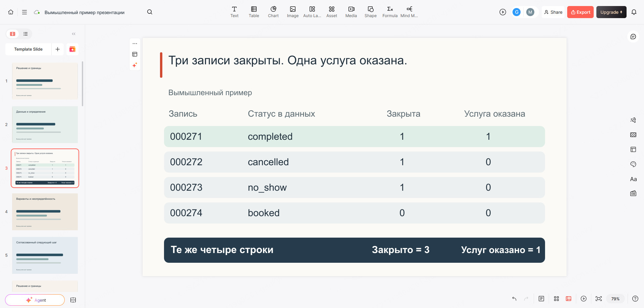Insert a Formula
Viewport: 644px width, 308px height.
(x=390, y=12)
